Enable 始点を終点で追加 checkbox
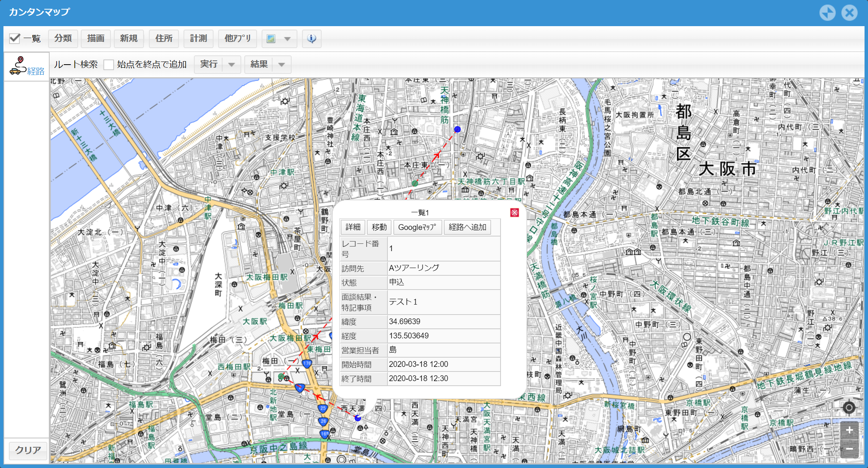 click(x=108, y=65)
